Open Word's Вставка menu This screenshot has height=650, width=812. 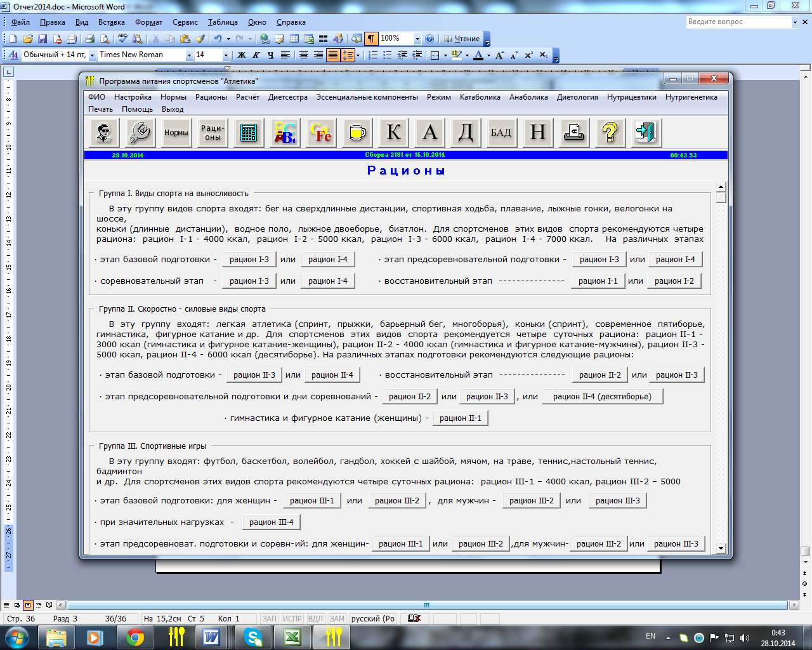(x=112, y=22)
